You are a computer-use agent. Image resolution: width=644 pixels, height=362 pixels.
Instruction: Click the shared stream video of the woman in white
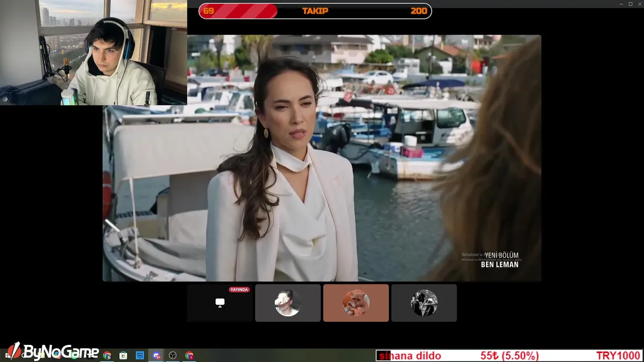pos(322,158)
